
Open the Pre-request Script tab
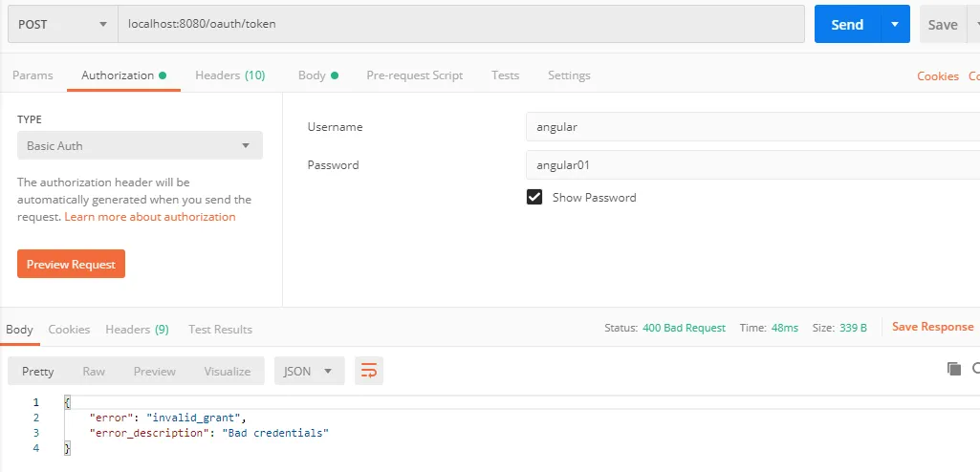[414, 75]
